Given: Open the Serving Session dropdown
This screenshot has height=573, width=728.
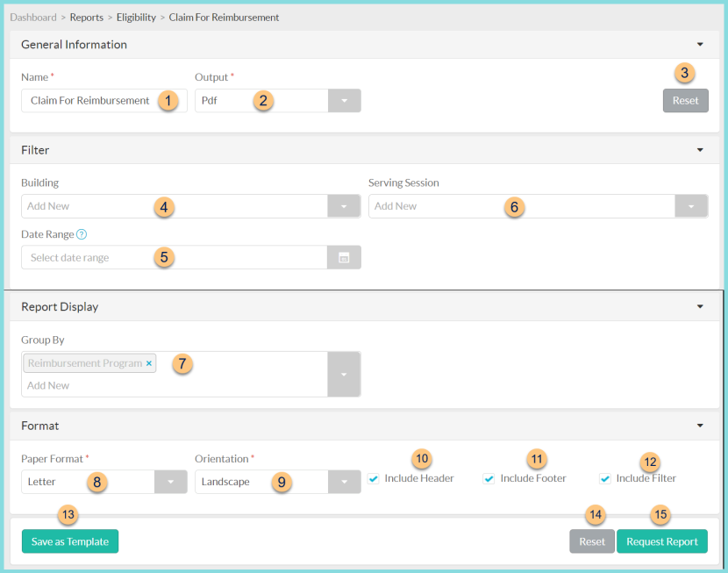Looking at the screenshot, I should pyautogui.click(x=691, y=206).
